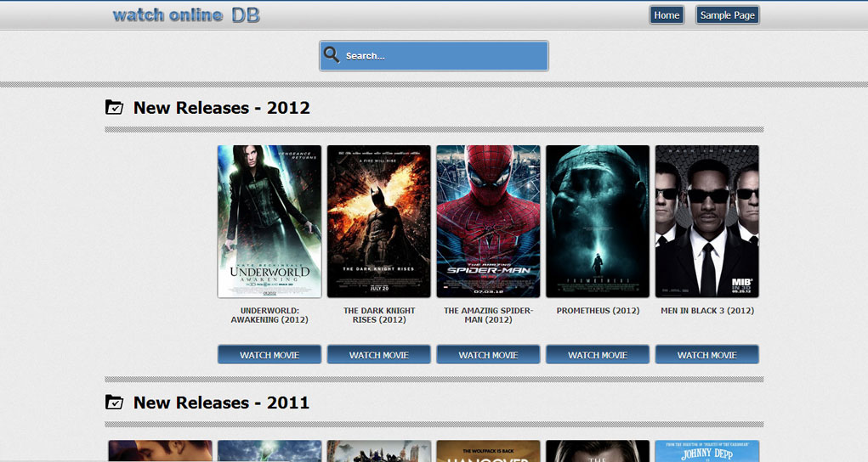This screenshot has width=868, height=462.
Task: Click the watch online DB site logo
Action: click(x=186, y=15)
